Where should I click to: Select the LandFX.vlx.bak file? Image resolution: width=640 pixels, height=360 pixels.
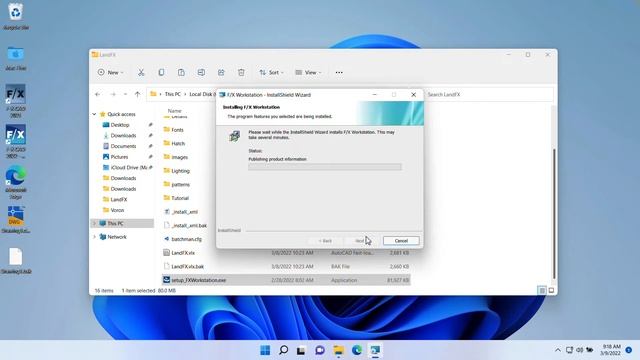click(187, 267)
